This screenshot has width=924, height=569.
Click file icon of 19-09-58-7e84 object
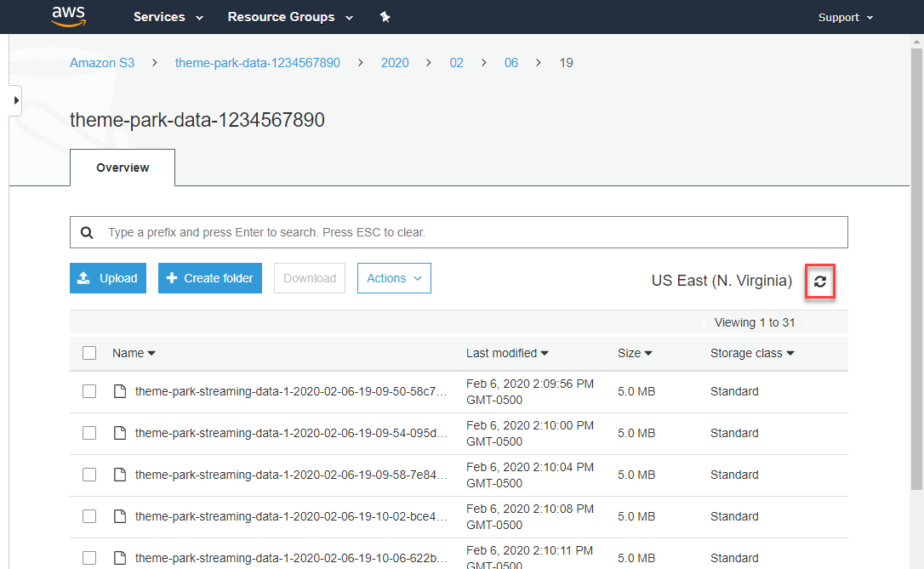point(120,475)
